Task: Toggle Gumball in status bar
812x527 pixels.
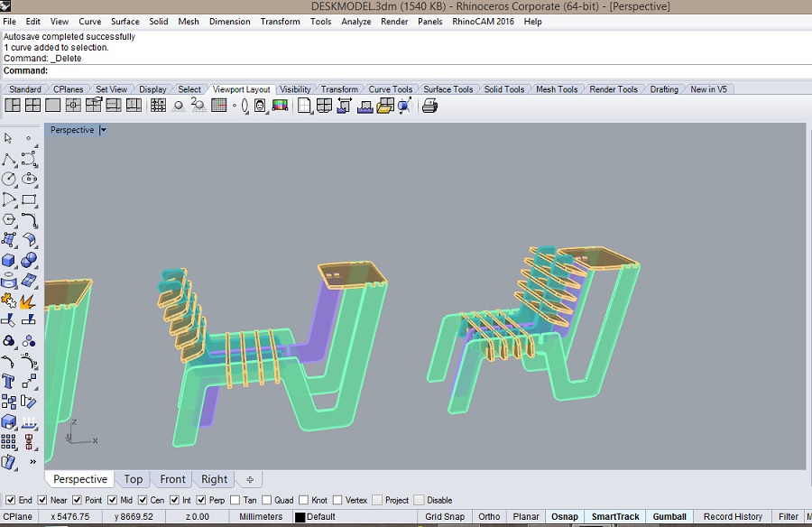Action: coord(669,517)
